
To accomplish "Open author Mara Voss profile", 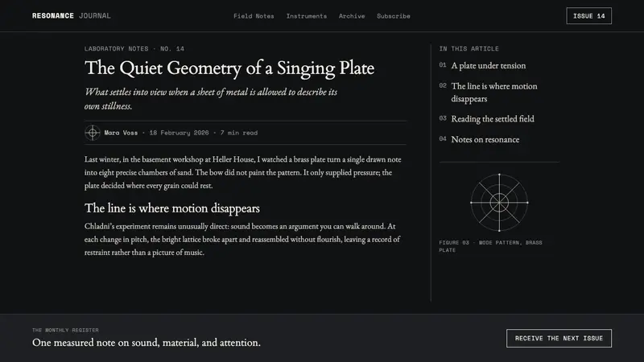I will click(121, 133).
